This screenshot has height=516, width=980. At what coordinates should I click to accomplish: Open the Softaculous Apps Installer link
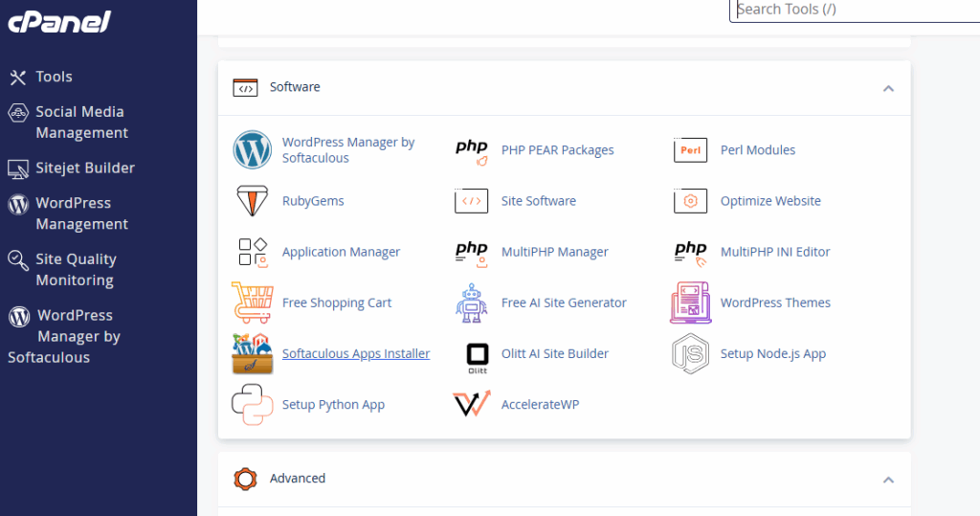[x=356, y=354]
